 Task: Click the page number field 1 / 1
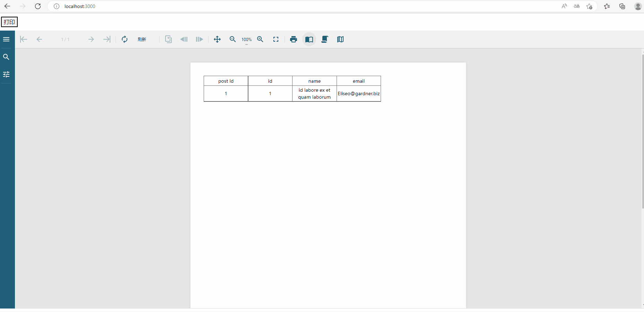[x=65, y=39]
